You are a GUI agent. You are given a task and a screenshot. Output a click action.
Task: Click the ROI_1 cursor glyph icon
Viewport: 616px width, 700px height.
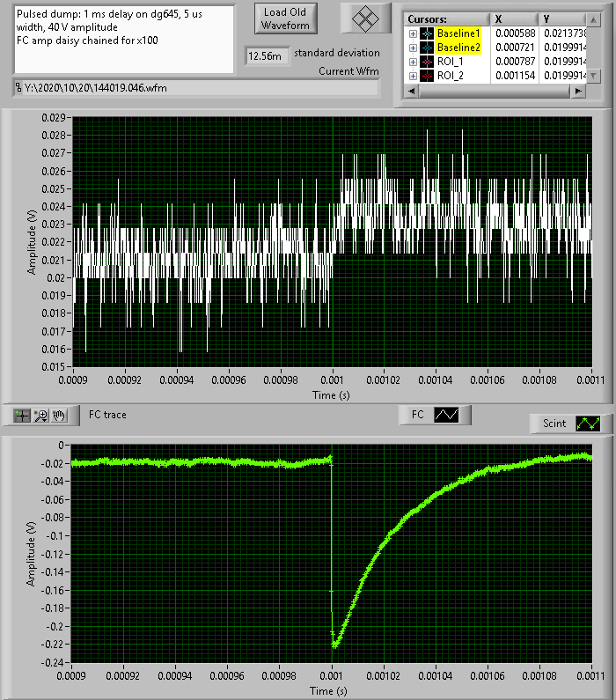[x=426, y=62]
